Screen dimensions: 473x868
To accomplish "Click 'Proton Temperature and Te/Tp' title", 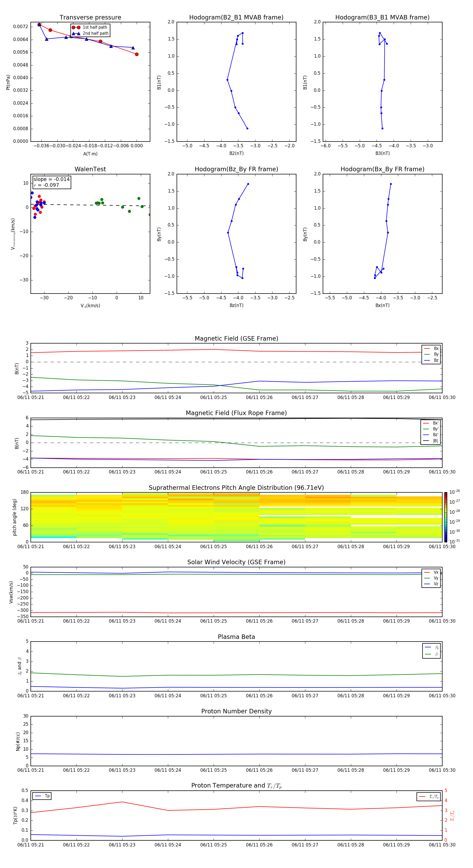I will (x=236, y=786).
